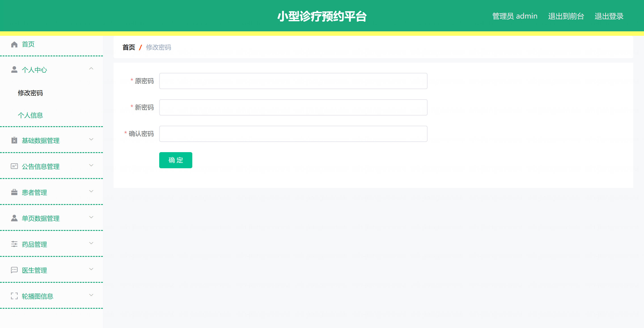Open the 单页数据管理 menu label
The width and height of the screenshot is (644, 328).
[40, 218]
